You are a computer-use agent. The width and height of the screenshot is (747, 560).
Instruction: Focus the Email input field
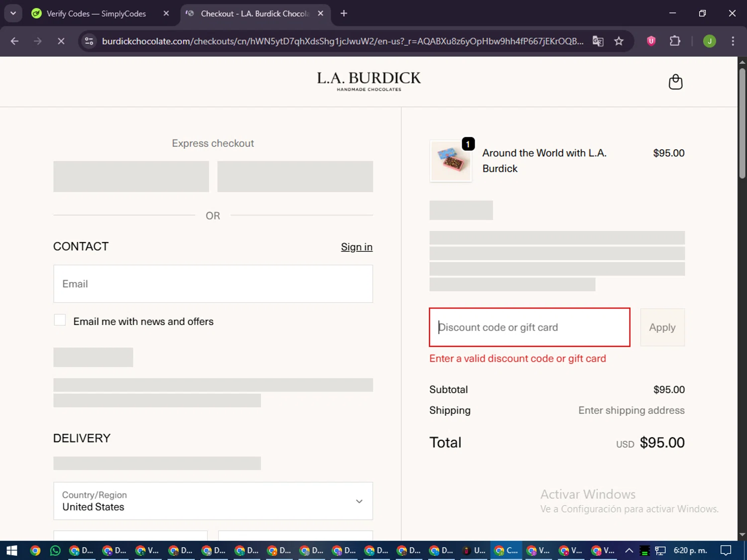[x=213, y=284]
